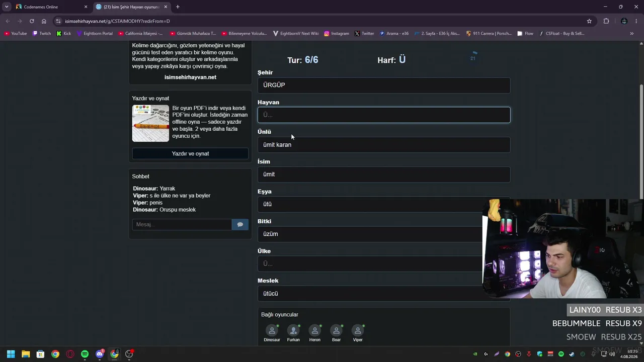Image resolution: width=644 pixels, height=362 pixels.
Task: Open the tab search dropdown
Action: pyautogui.click(x=7, y=7)
